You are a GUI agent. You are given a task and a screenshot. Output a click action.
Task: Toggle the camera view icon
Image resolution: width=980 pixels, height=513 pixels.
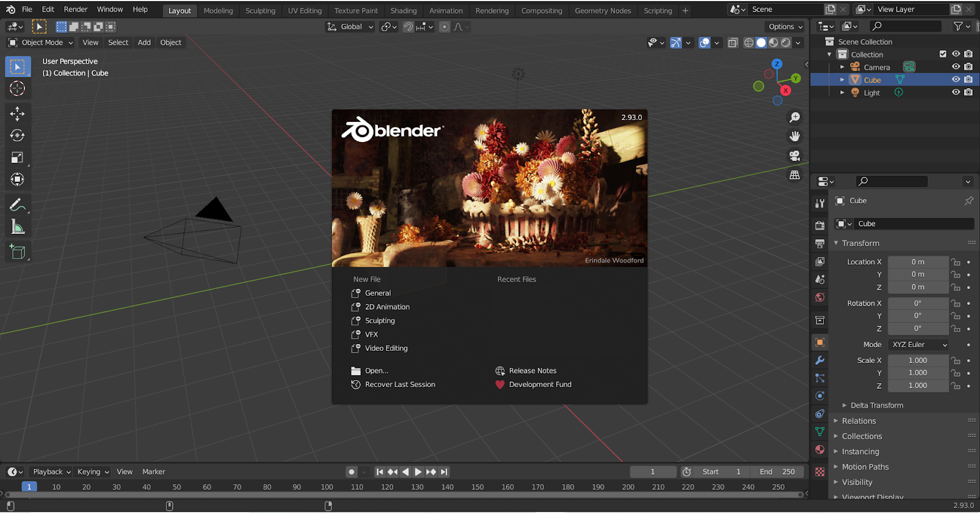(x=794, y=155)
